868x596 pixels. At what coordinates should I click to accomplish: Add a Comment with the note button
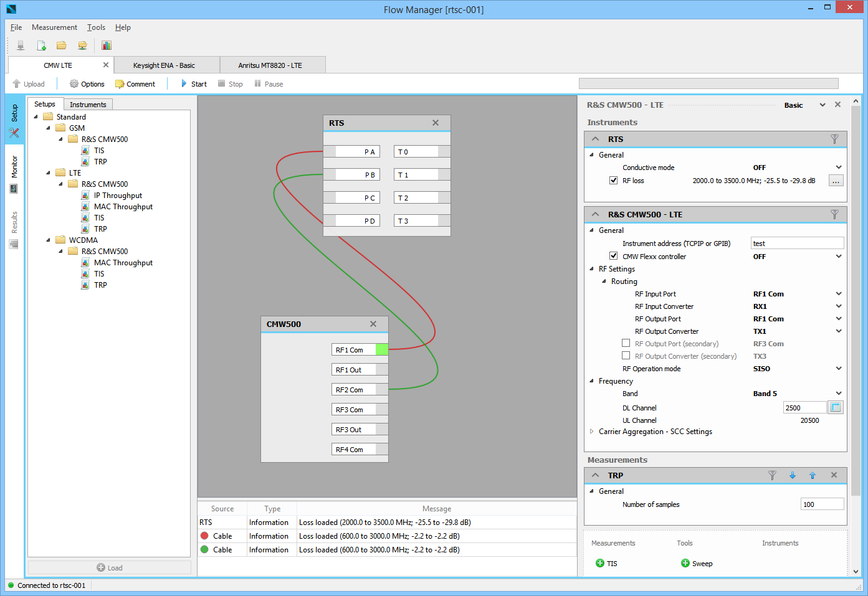135,84
